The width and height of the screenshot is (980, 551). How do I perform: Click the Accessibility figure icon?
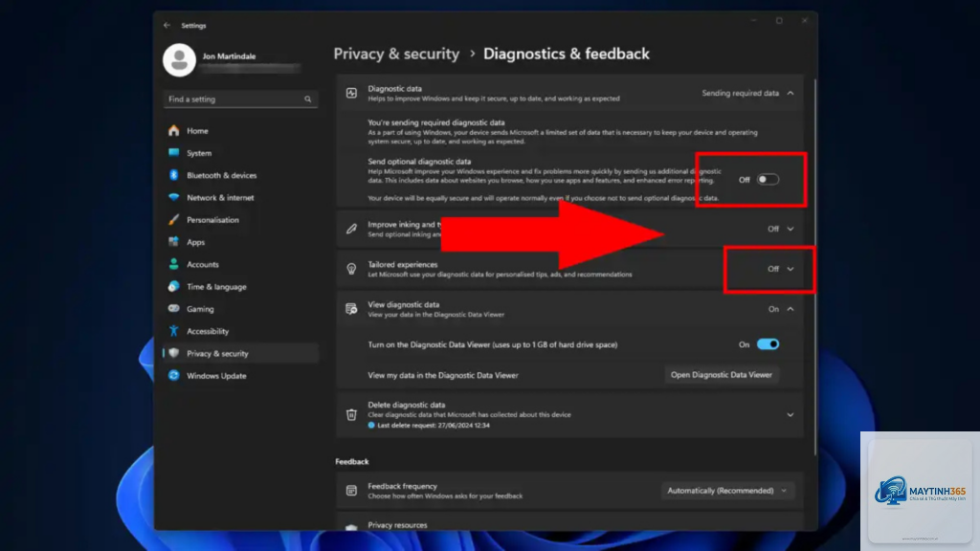174,331
